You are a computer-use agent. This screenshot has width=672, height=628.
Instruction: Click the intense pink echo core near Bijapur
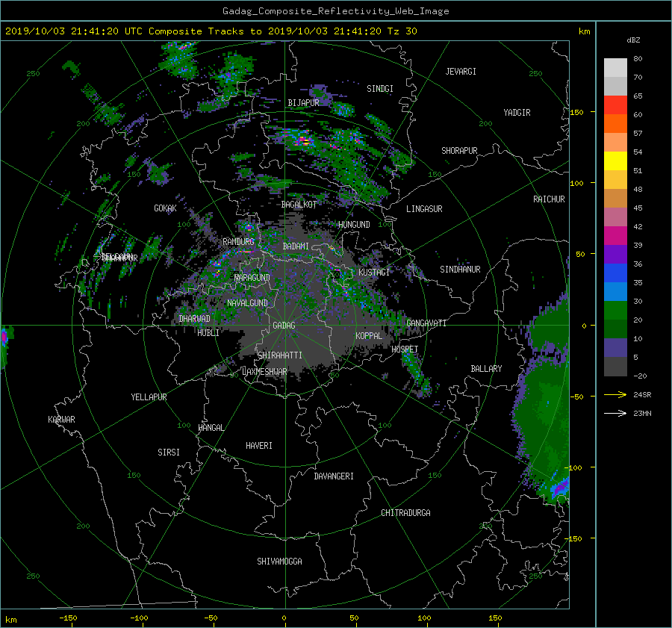pyautogui.click(x=304, y=140)
